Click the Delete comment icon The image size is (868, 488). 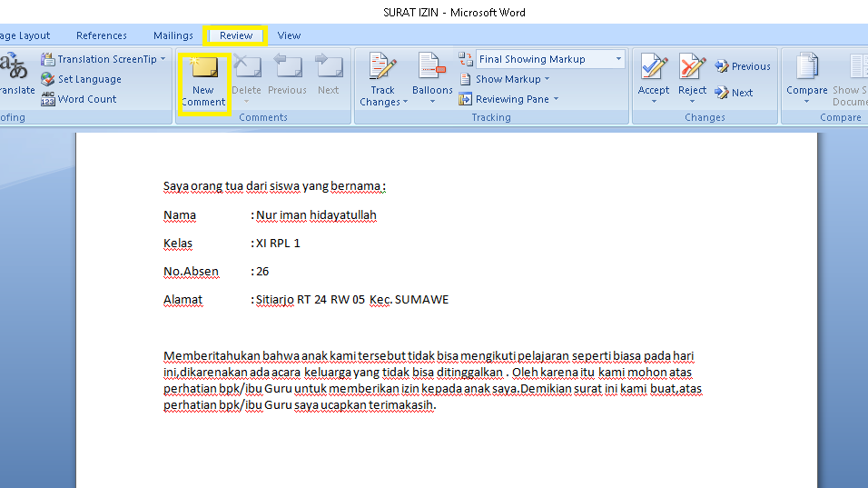click(246, 69)
